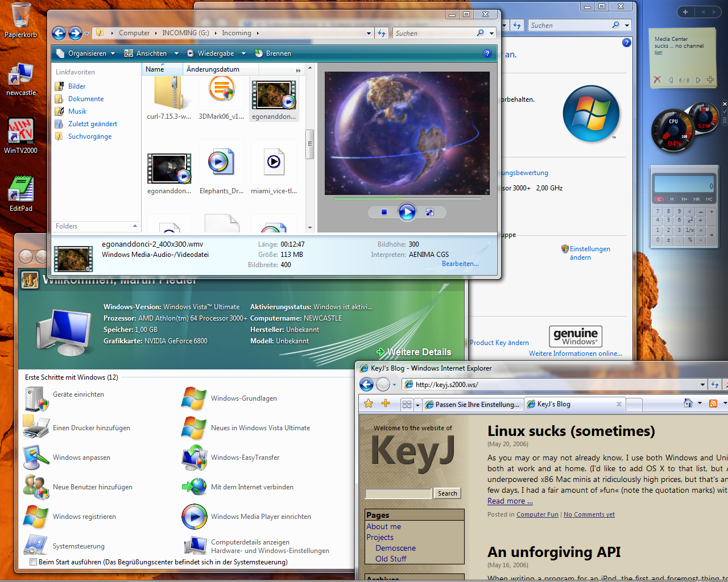Image resolution: width=728 pixels, height=582 pixels.
Task: Open the Internet Explorer address dropdown
Action: [x=703, y=385]
